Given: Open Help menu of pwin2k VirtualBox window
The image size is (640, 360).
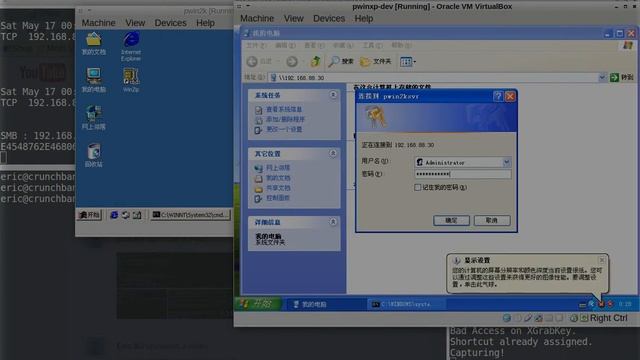Looking at the screenshot, I should pyautogui.click(x=205, y=23).
